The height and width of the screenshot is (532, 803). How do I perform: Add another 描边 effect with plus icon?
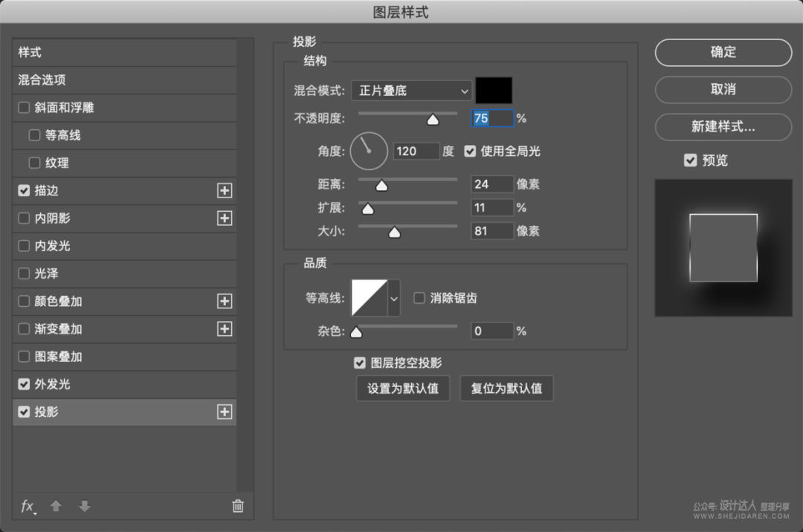coord(225,190)
